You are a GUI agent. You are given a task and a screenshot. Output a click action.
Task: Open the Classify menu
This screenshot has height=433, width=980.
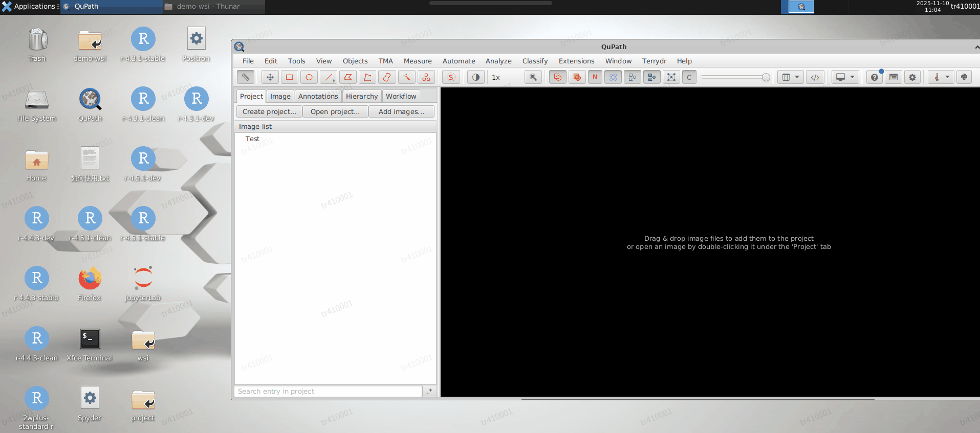click(535, 61)
